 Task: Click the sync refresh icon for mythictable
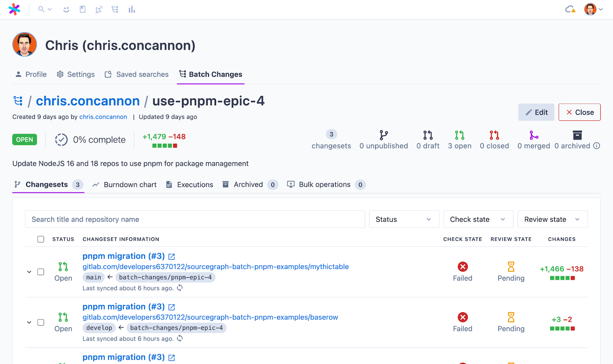pos(180,288)
